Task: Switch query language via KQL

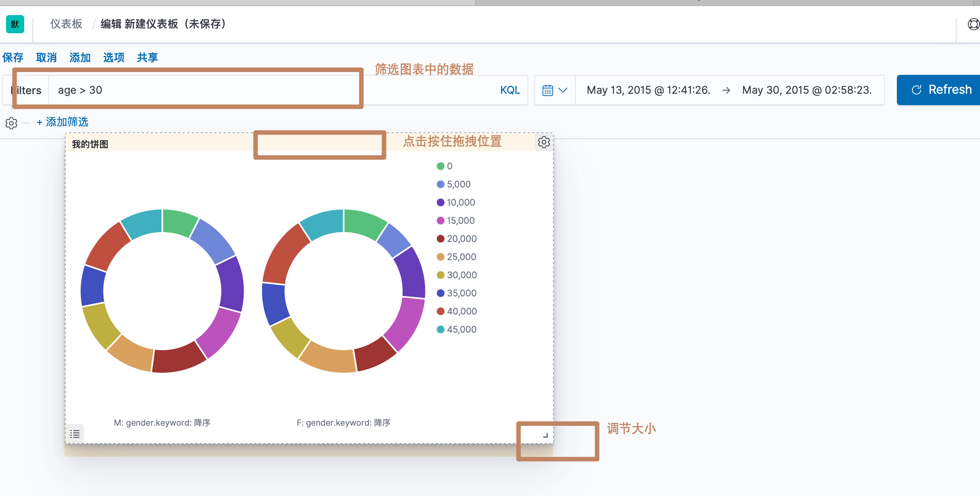Action: tap(509, 90)
